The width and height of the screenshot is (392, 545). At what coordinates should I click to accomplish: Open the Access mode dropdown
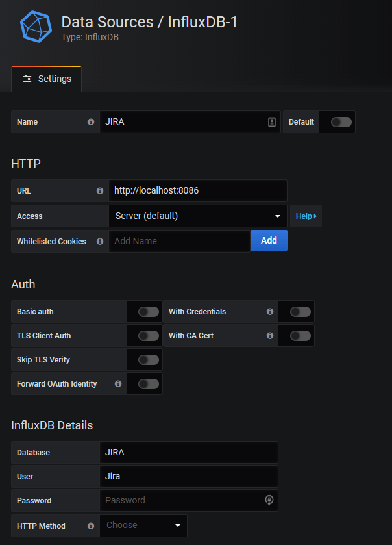pos(197,216)
